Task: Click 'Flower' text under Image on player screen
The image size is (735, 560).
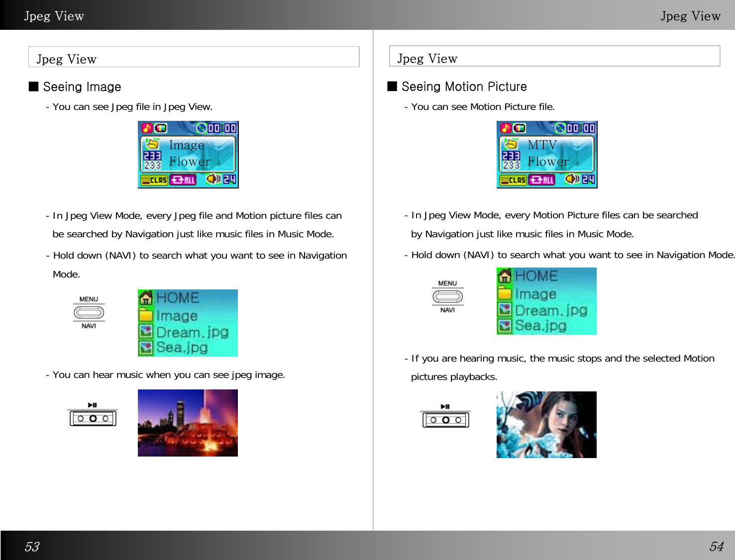Action: coord(190,162)
